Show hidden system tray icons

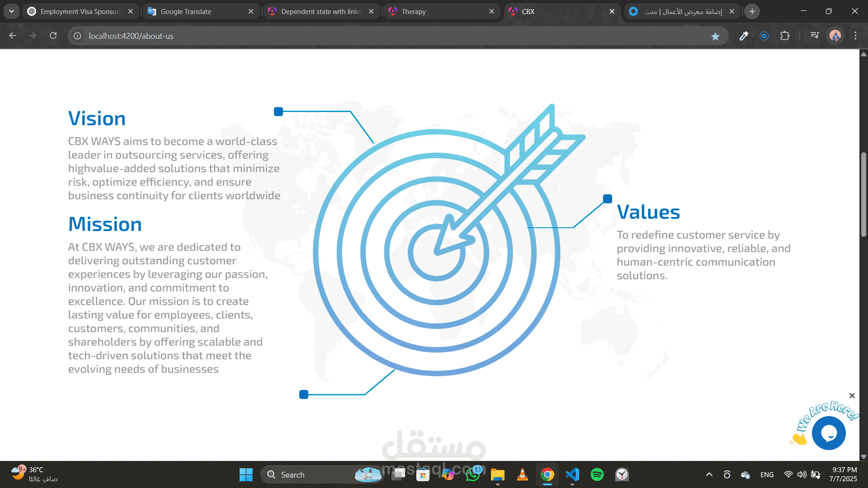709,475
